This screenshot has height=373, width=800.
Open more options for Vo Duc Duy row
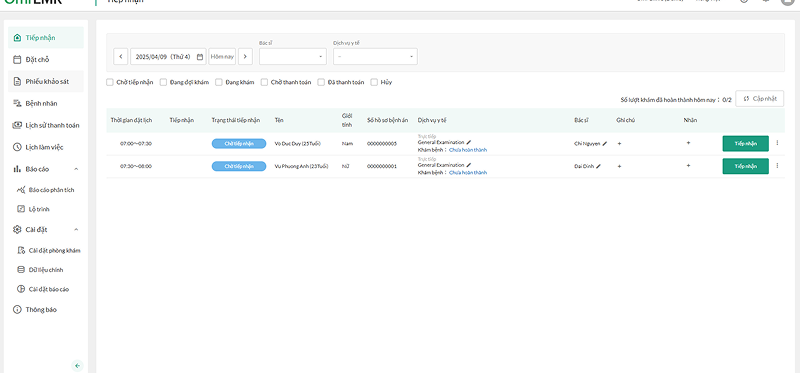[x=777, y=143]
